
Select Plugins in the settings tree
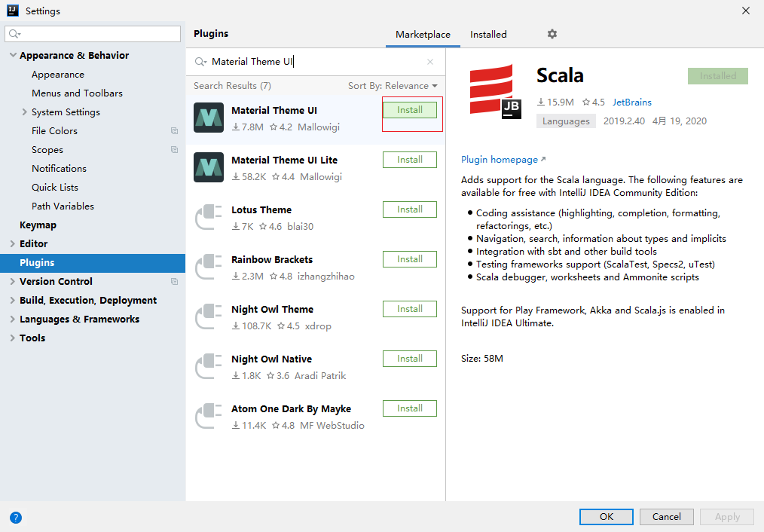pyautogui.click(x=93, y=263)
